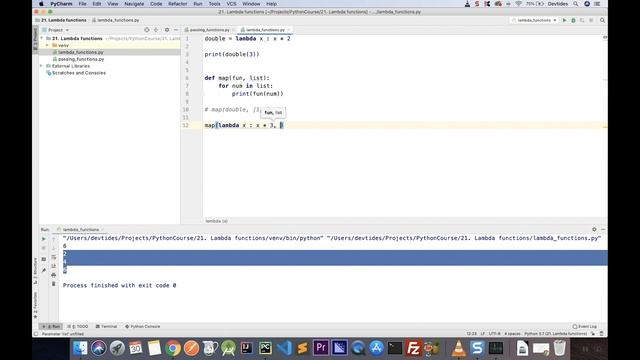Click Python interpreter widget in status bar

point(556,334)
